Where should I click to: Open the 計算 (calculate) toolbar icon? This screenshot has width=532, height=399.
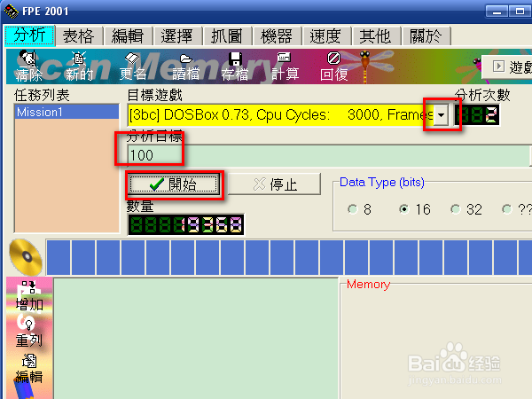[x=285, y=66]
